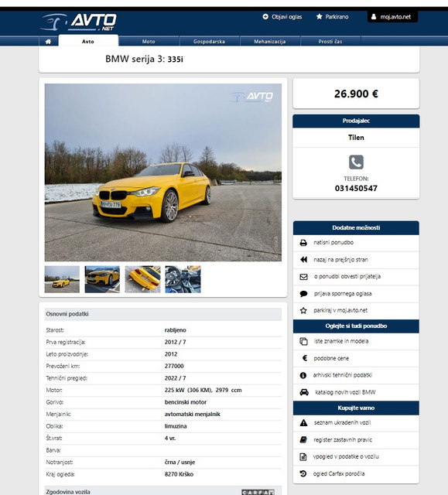Image resolution: width=448 pixels, height=495 pixels.
Task: Open iste znamke in modela offers
Action: point(341,341)
